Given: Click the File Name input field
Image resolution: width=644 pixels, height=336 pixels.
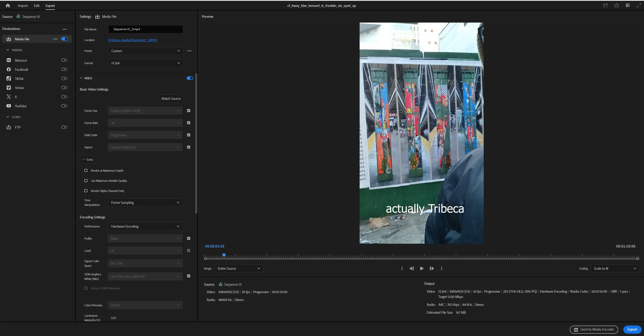Looking at the screenshot, I should point(146,29).
